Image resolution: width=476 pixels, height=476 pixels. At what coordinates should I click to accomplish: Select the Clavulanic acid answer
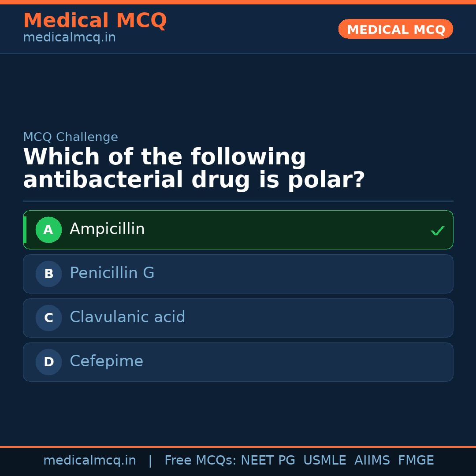tap(238, 318)
